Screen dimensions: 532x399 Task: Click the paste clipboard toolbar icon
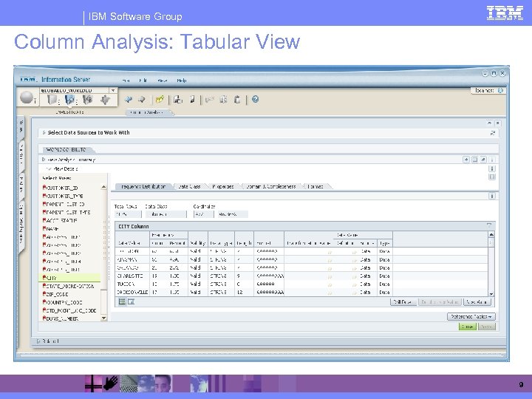coord(237,99)
